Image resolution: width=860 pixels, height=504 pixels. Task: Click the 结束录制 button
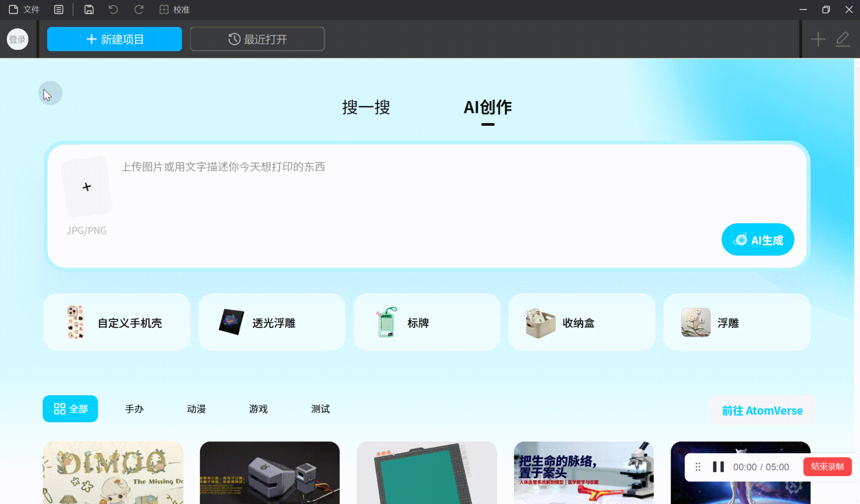click(827, 466)
